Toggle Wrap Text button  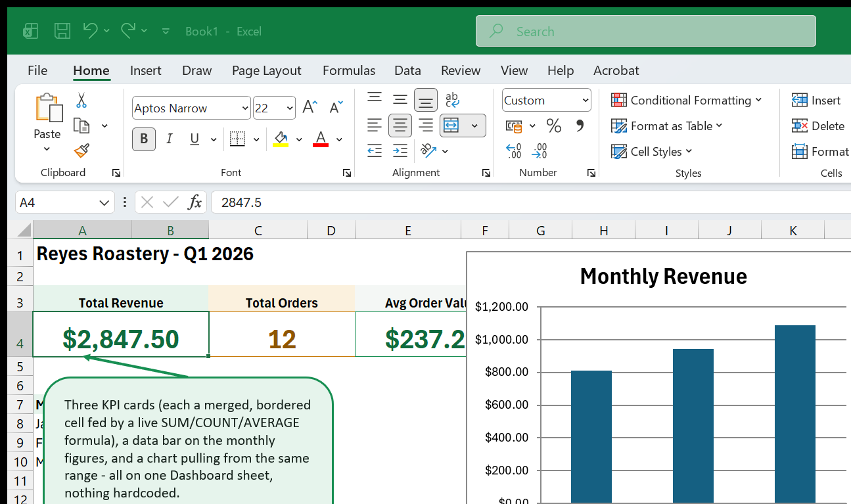tap(452, 99)
